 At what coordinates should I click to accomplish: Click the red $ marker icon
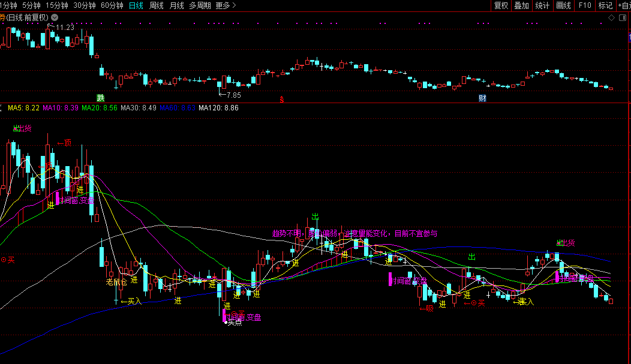click(x=281, y=98)
